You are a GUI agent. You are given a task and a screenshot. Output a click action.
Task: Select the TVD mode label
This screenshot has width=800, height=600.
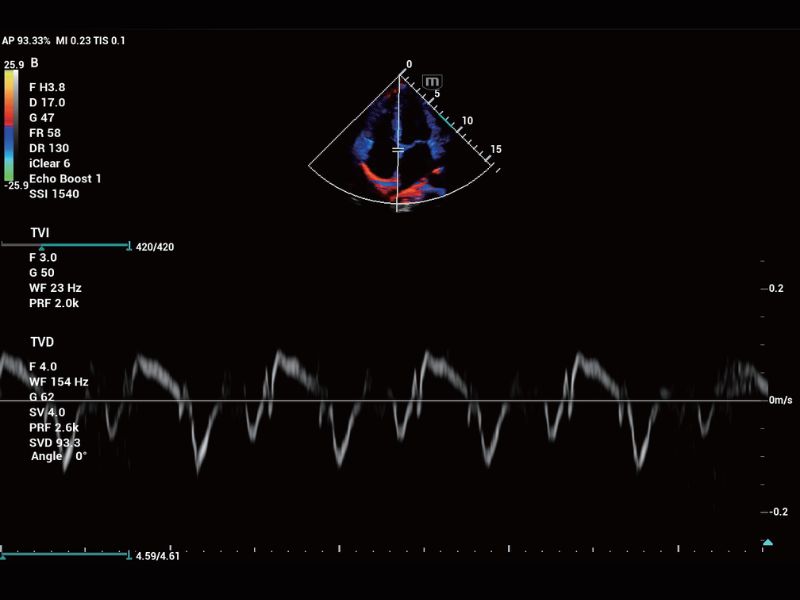point(41,342)
